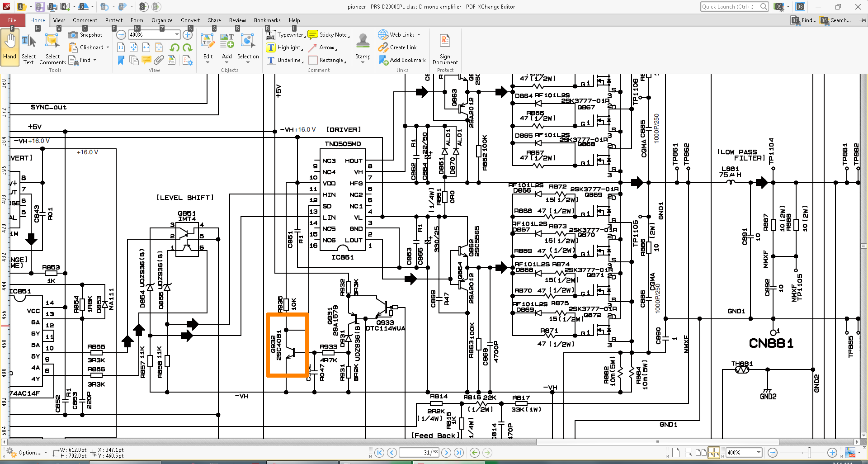Viewport: 868px width, 464px height.
Task: Open the Review ribbon tab
Action: [237, 20]
